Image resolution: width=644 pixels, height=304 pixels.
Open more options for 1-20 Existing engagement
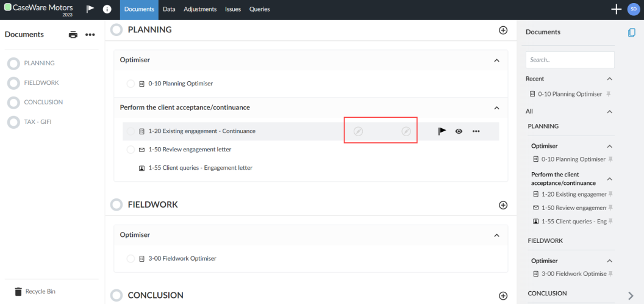click(x=476, y=131)
